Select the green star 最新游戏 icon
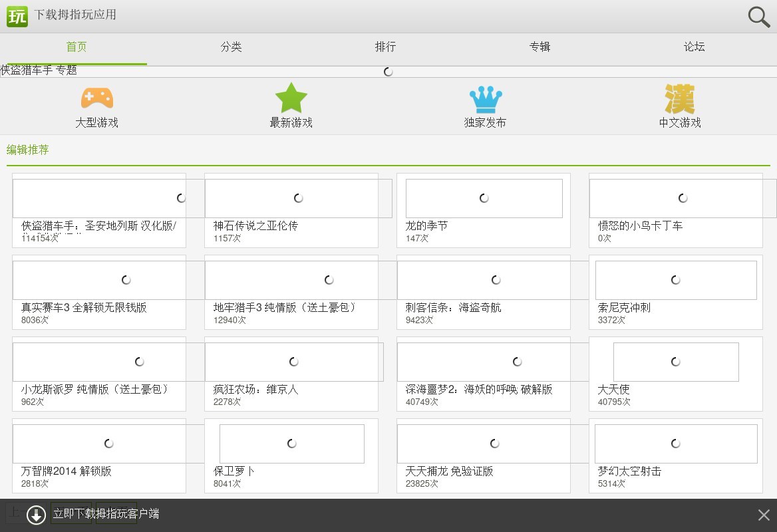The image size is (777, 532). click(x=291, y=98)
